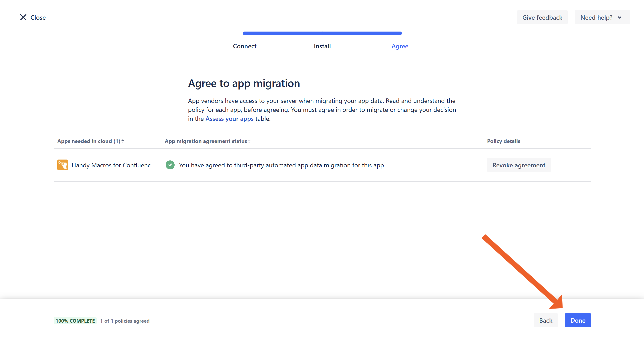Click the blue progress bar

pyautogui.click(x=322, y=33)
